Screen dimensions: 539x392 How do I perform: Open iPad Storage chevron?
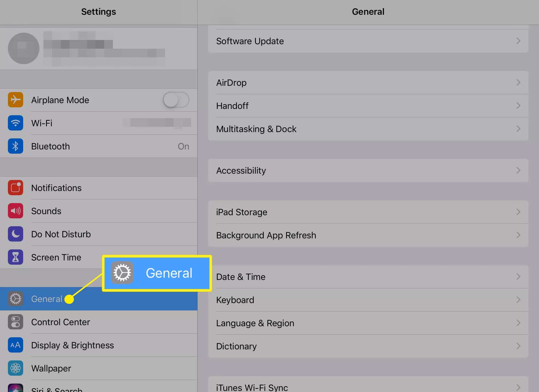(518, 212)
